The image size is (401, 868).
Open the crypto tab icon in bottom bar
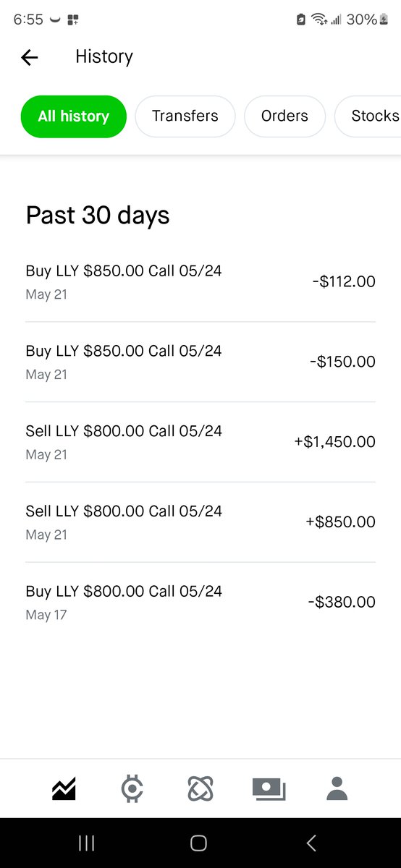132,788
